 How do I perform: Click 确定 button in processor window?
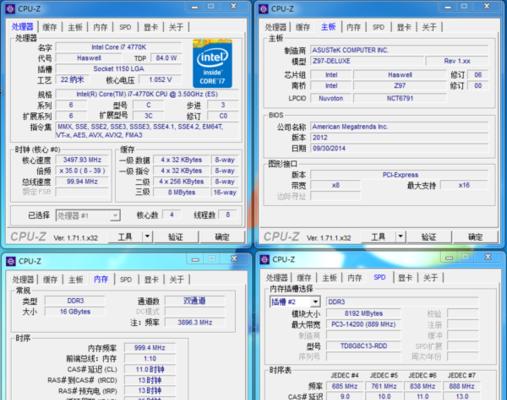pos(222,237)
